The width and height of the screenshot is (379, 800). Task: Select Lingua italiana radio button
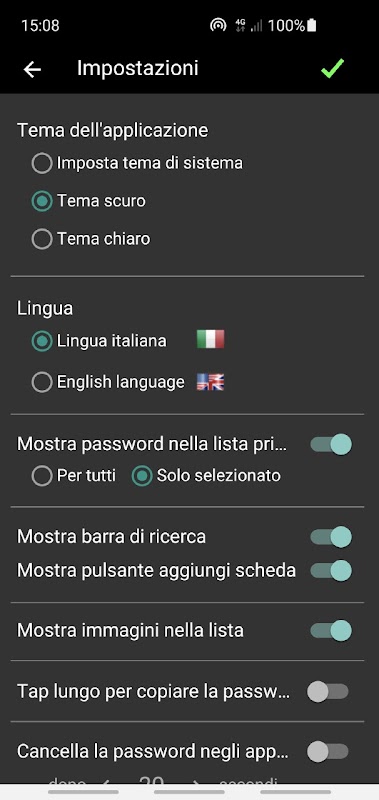42,341
